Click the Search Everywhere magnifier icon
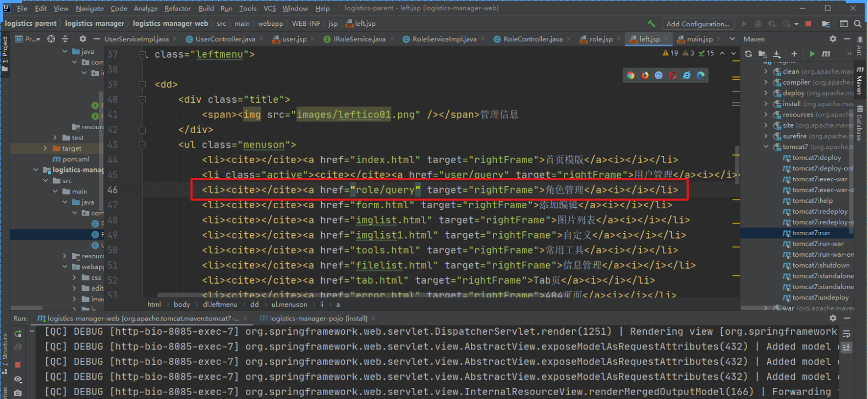 click(x=858, y=24)
